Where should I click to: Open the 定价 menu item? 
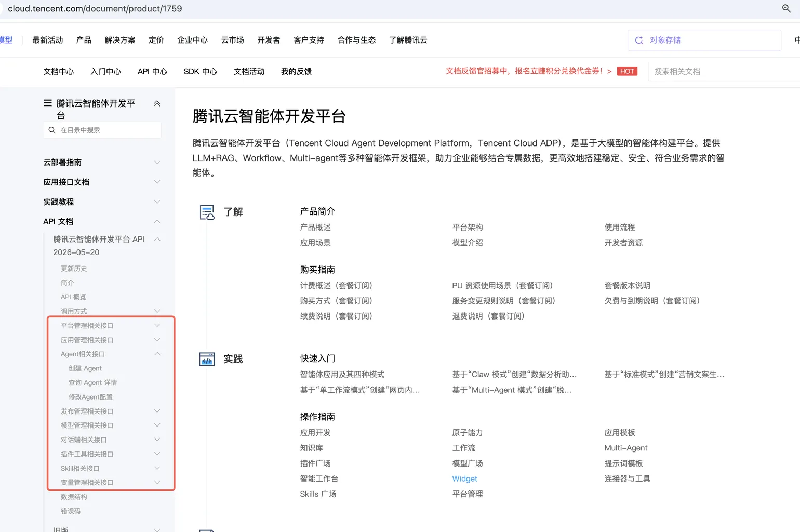tap(156, 40)
